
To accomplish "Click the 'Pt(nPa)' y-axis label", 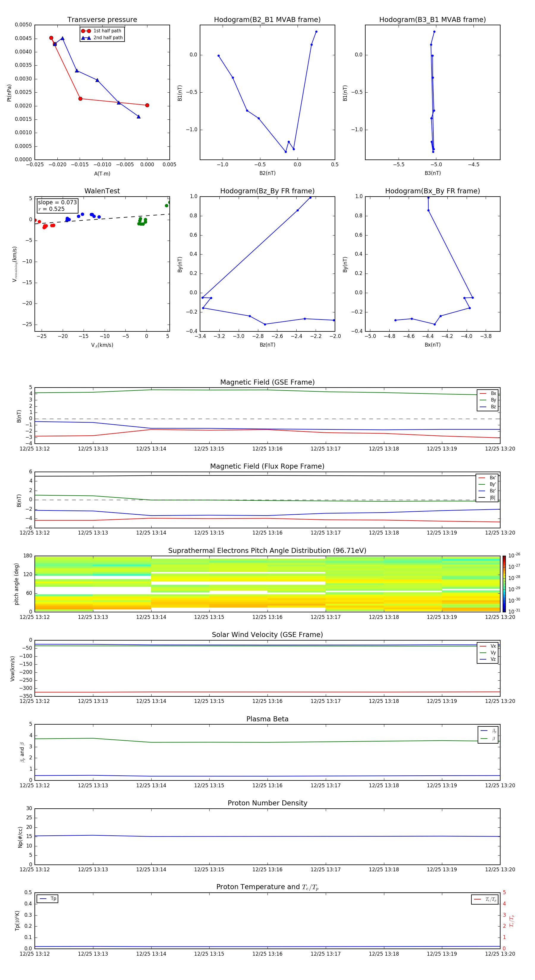I will pyautogui.click(x=9, y=93).
